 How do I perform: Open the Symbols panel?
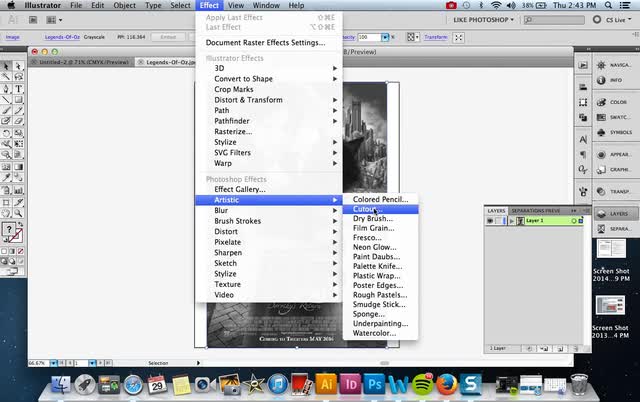613,133
